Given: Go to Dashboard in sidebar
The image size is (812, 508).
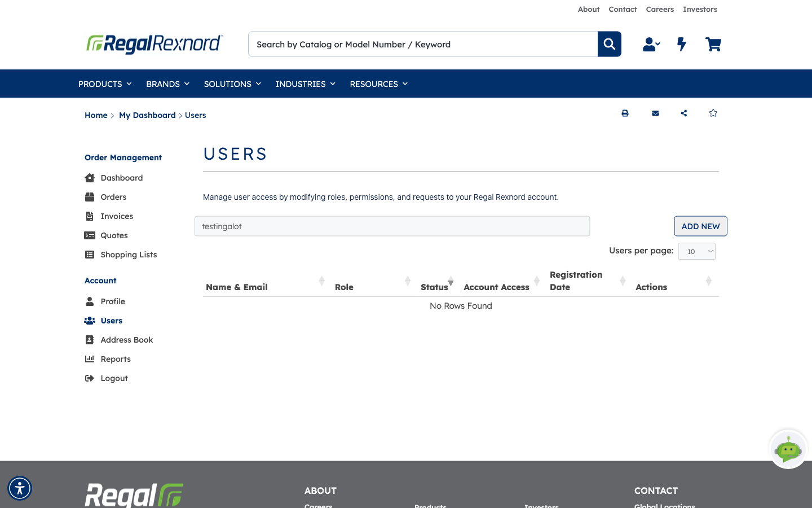Looking at the screenshot, I should click(x=114, y=178).
